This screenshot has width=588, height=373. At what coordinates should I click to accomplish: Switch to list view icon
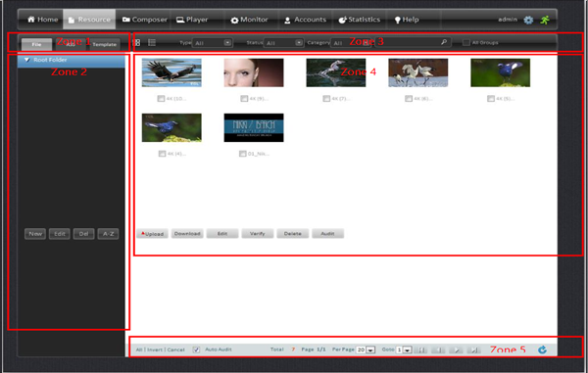coord(152,42)
